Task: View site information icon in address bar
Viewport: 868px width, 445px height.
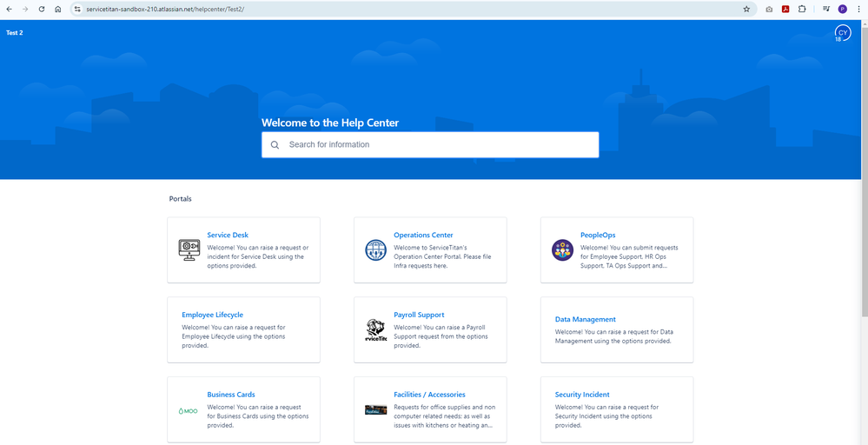Action: (77, 9)
